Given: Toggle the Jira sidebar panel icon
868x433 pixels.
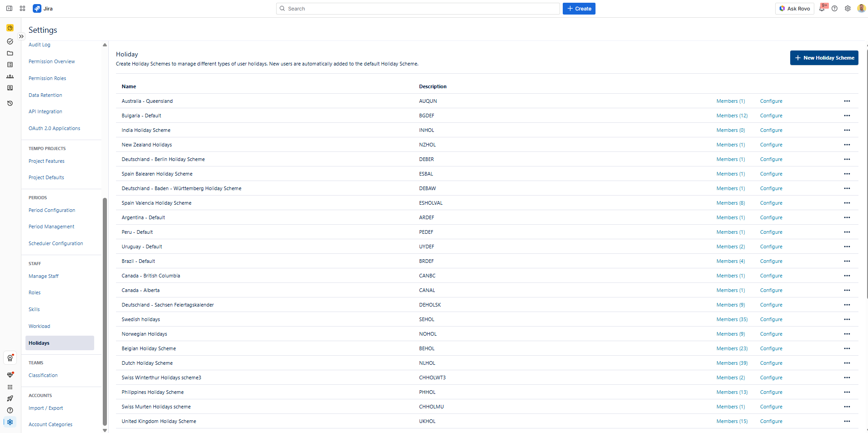Looking at the screenshot, I should pyautogui.click(x=9, y=9).
